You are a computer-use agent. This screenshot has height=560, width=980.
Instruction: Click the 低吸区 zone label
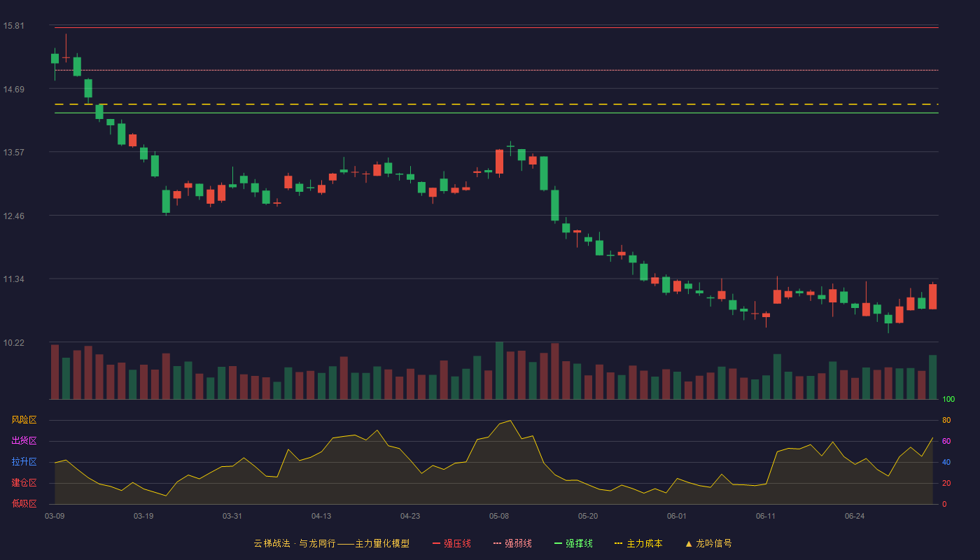click(x=24, y=504)
